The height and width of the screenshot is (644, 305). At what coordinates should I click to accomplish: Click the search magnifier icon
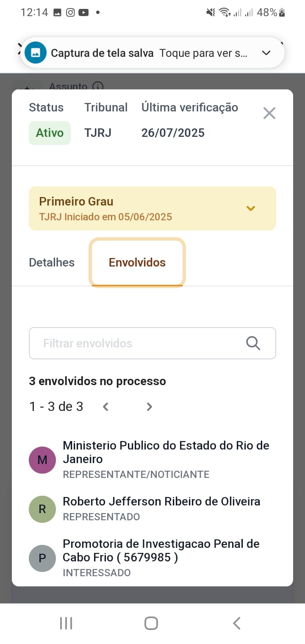[x=253, y=343]
